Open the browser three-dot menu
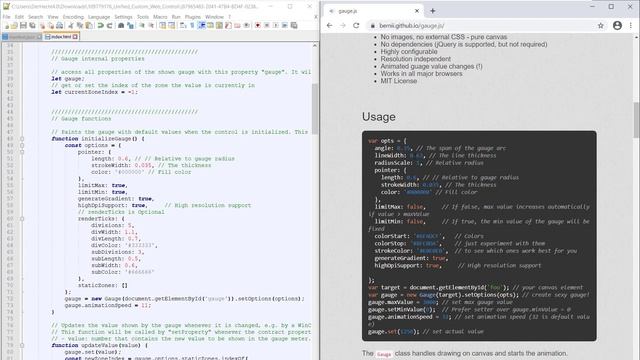Viewport: 640px width, 360px height. tap(631, 25)
